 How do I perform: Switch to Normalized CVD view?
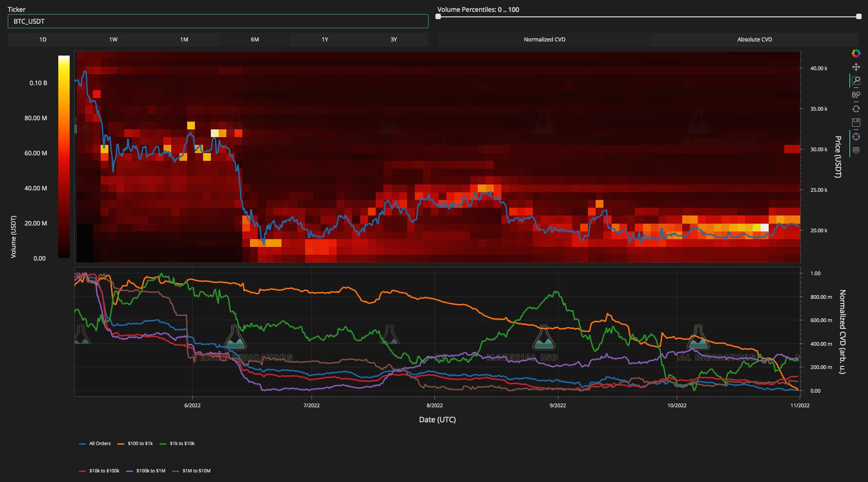(x=544, y=40)
